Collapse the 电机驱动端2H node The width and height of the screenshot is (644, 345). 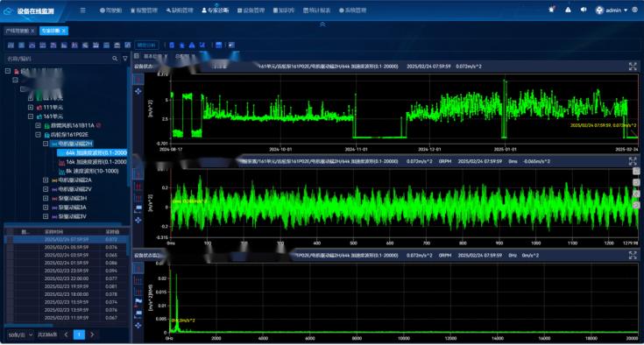click(46, 144)
